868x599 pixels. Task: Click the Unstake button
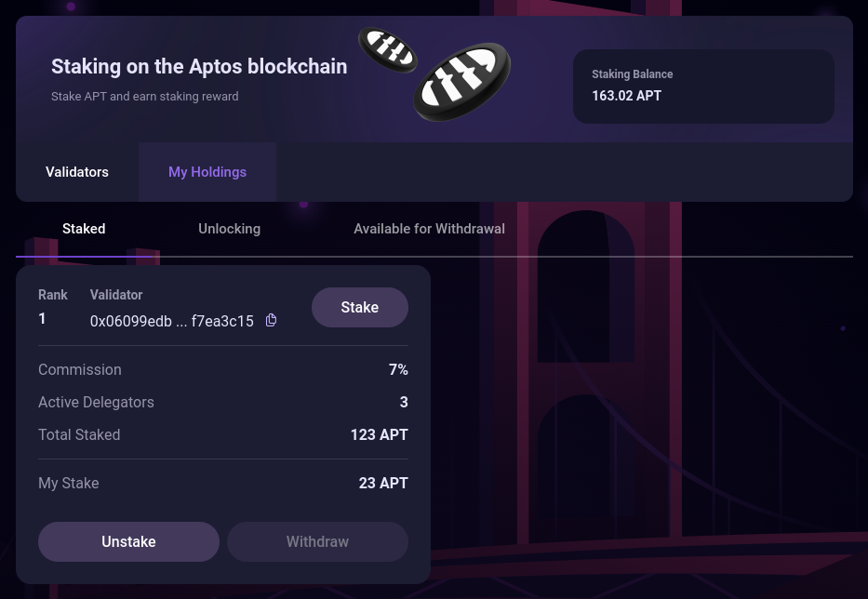[x=128, y=542]
